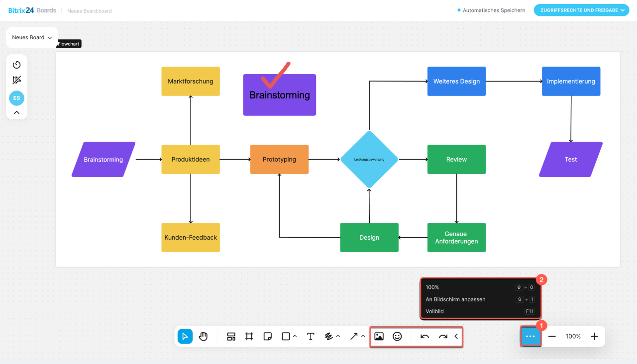Viewport: 637px width, 364px height.
Task: Collapse the left side panel chevron
Action: 16,112
